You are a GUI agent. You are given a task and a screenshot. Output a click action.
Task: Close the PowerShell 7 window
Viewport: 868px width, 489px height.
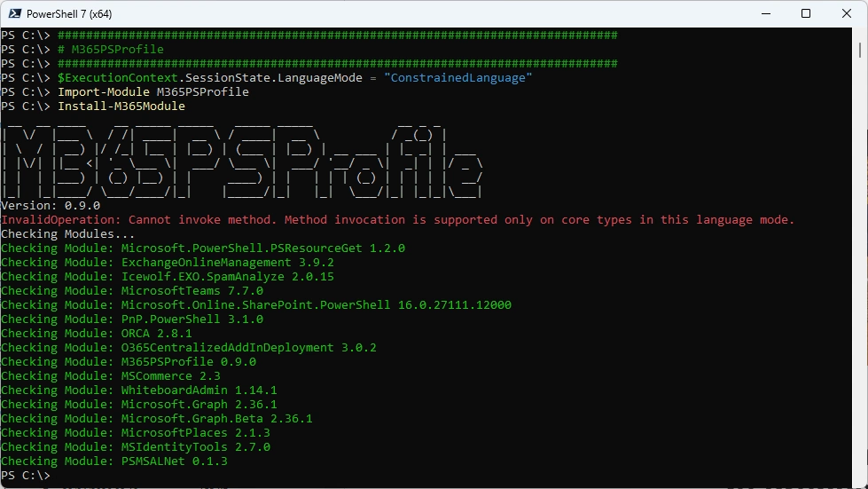click(x=846, y=13)
